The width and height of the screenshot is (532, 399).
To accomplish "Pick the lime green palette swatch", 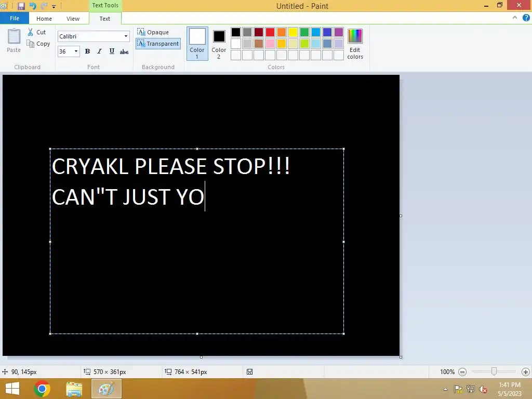I will [x=304, y=44].
